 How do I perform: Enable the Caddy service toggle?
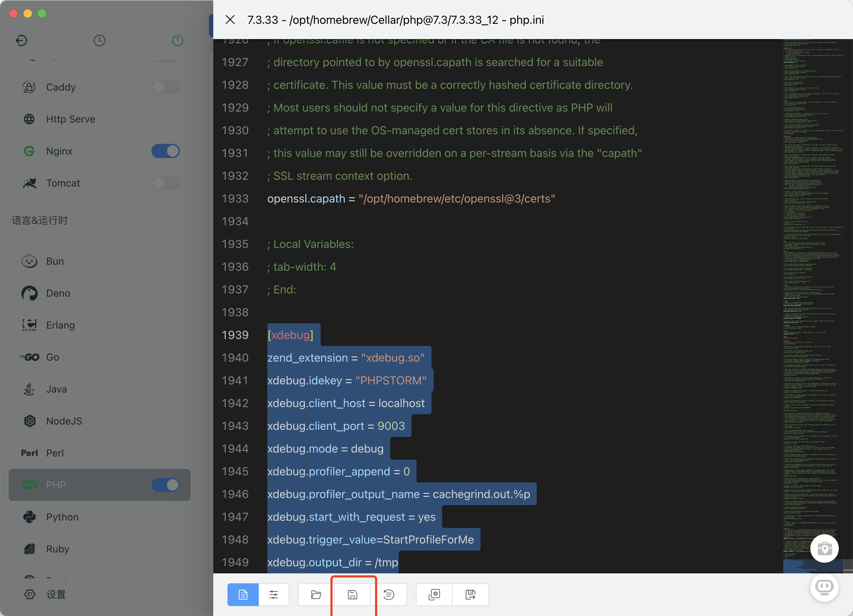(x=166, y=87)
